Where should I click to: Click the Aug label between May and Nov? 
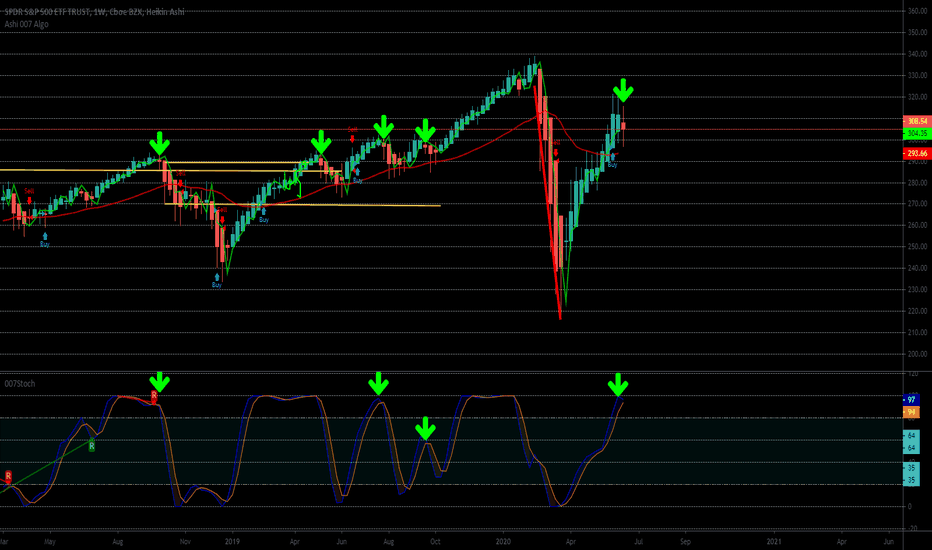117,542
